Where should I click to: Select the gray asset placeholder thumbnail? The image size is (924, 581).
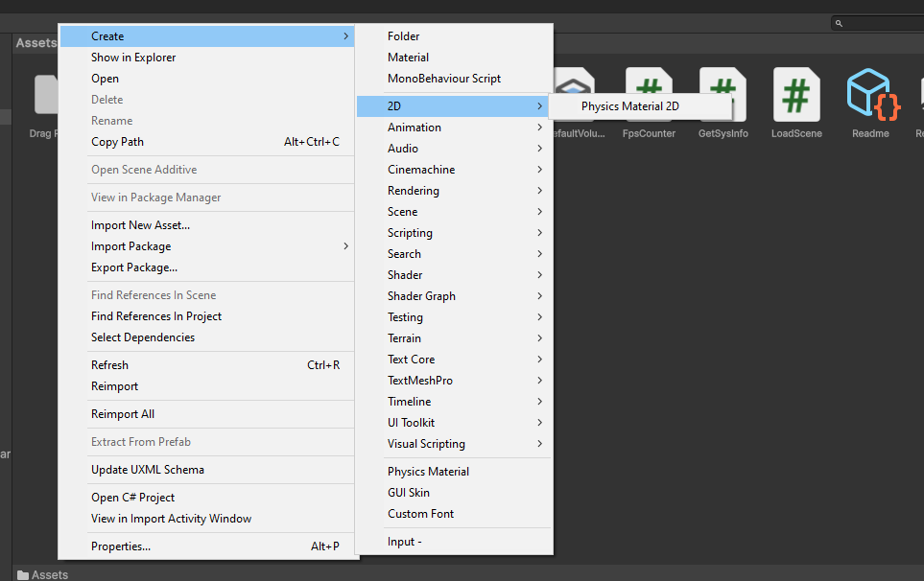click(45, 96)
